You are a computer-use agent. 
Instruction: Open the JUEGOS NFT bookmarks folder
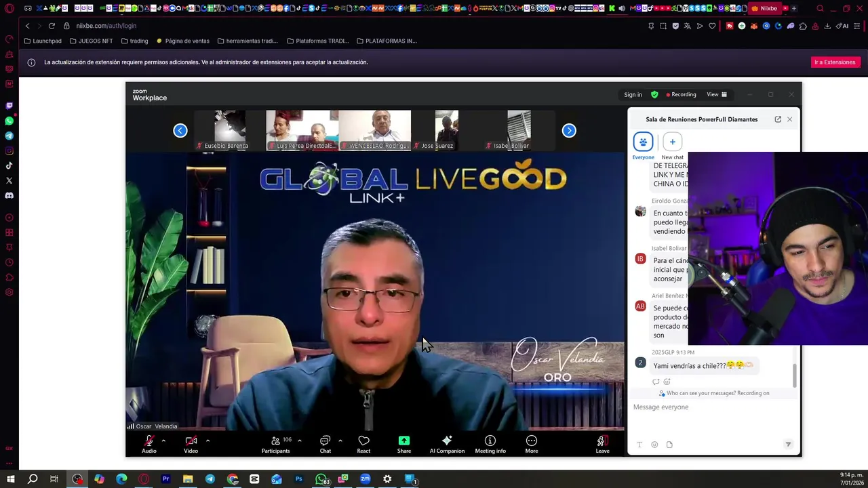(x=91, y=41)
